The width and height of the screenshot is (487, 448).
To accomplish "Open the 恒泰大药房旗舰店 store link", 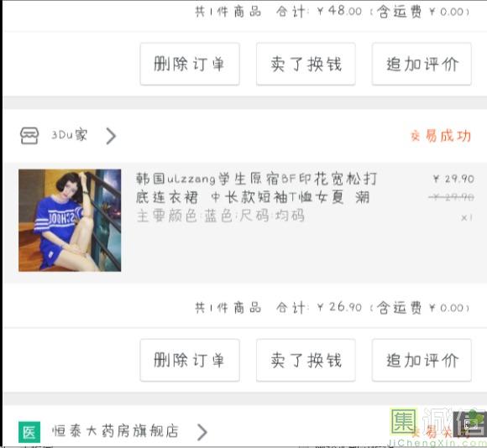I will coord(115,431).
